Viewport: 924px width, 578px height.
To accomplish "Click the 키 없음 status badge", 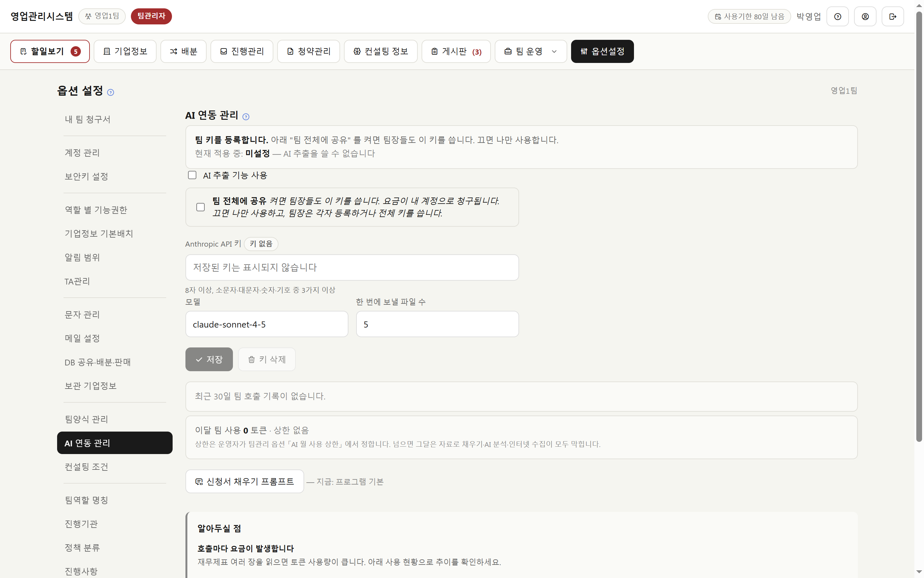I will 261,244.
